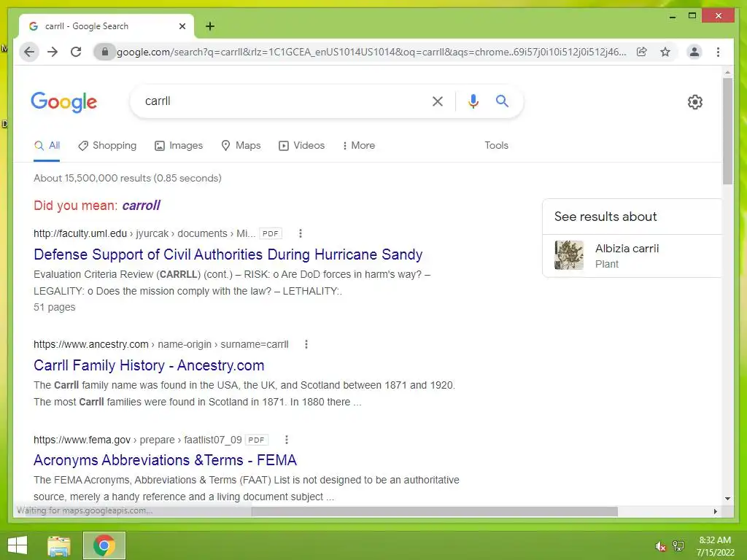
Task: Open Chrome profile avatar menu
Action: (x=694, y=52)
